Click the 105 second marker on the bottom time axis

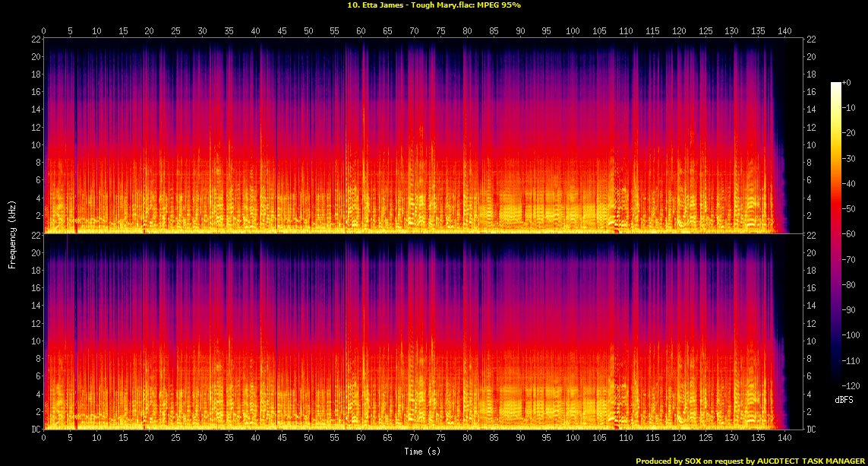pyautogui.click(x=599, y=439)
